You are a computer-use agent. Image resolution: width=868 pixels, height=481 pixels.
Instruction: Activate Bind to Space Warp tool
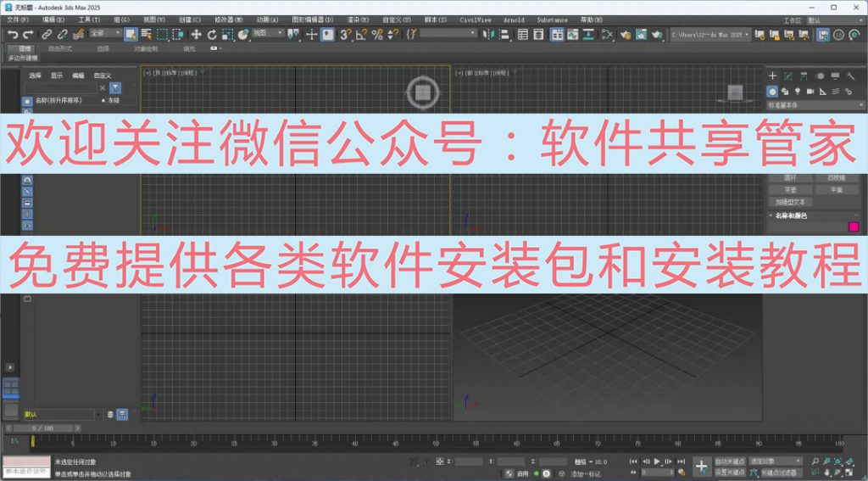(x=78, y=34)
